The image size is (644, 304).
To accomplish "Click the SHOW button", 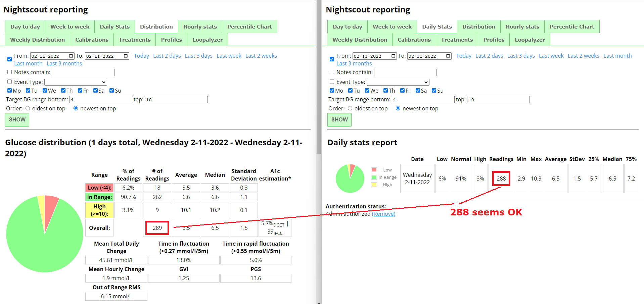I will [17, 119].
